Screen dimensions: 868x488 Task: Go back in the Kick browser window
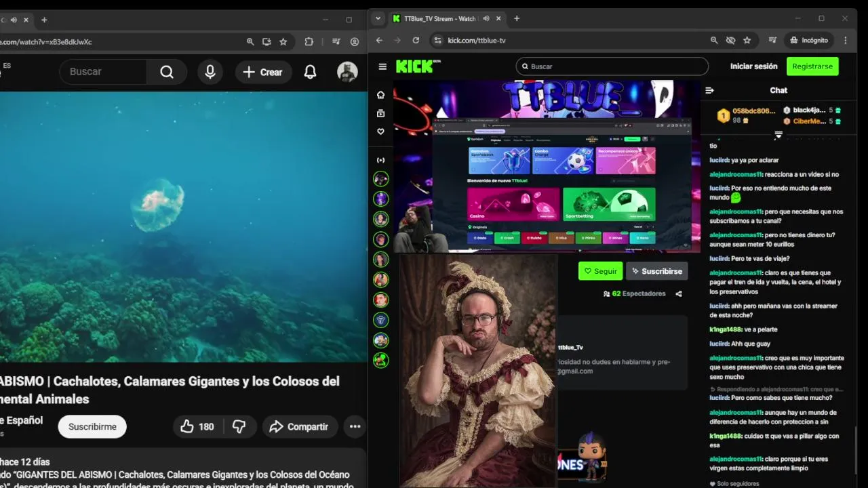(379, 41)
